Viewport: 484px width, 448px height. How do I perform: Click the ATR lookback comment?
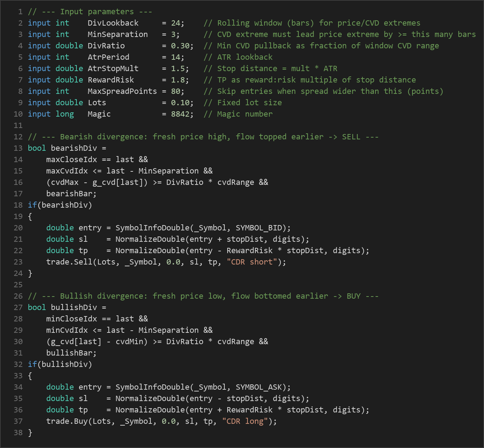point(238,57)
